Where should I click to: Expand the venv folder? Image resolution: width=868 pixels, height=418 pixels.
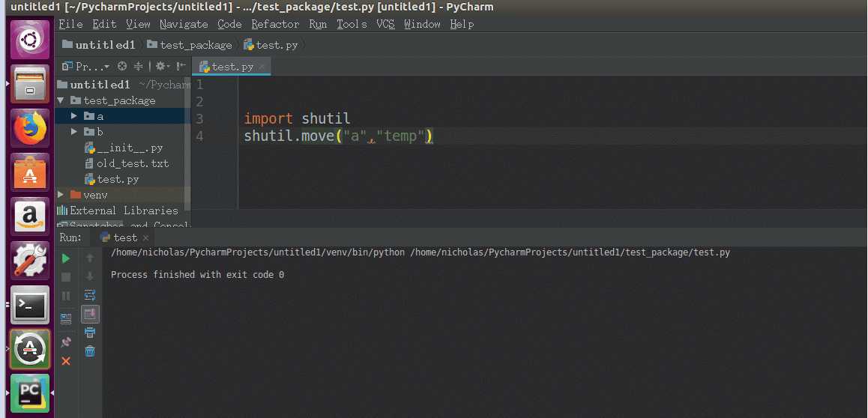(x=60, y=195)
